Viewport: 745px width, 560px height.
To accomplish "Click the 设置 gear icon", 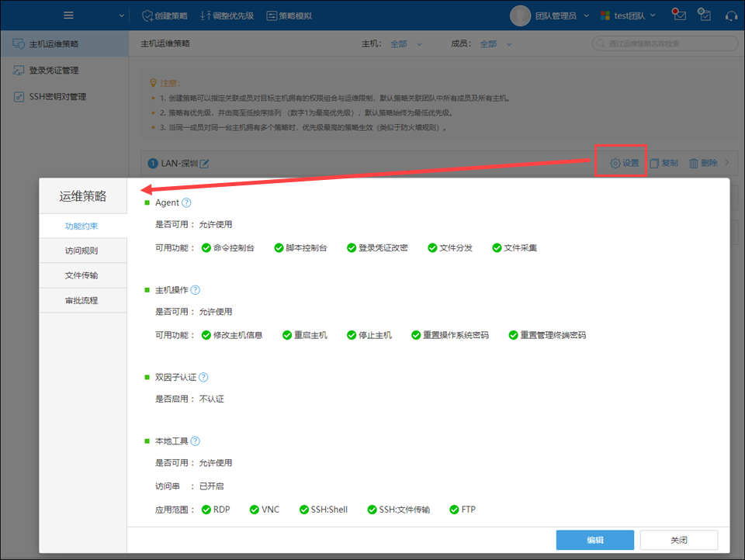I will (x=615, y=164).
